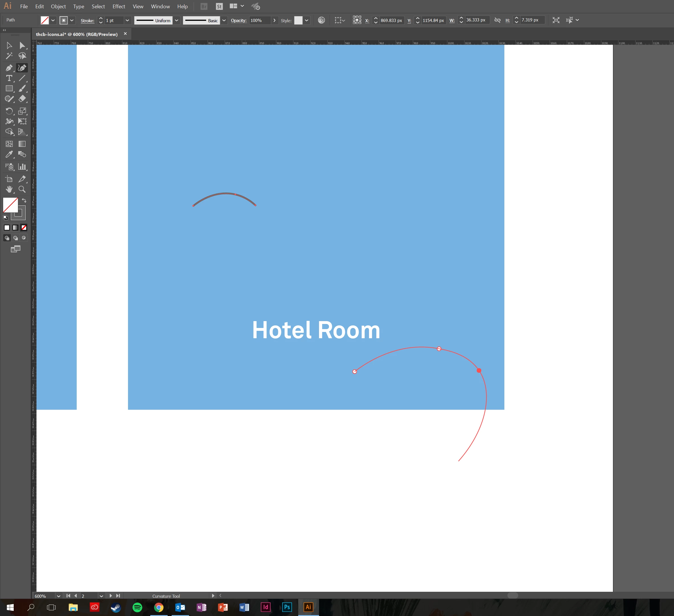Open the zoom level dropdown at 600%

(x=58, y=596)
